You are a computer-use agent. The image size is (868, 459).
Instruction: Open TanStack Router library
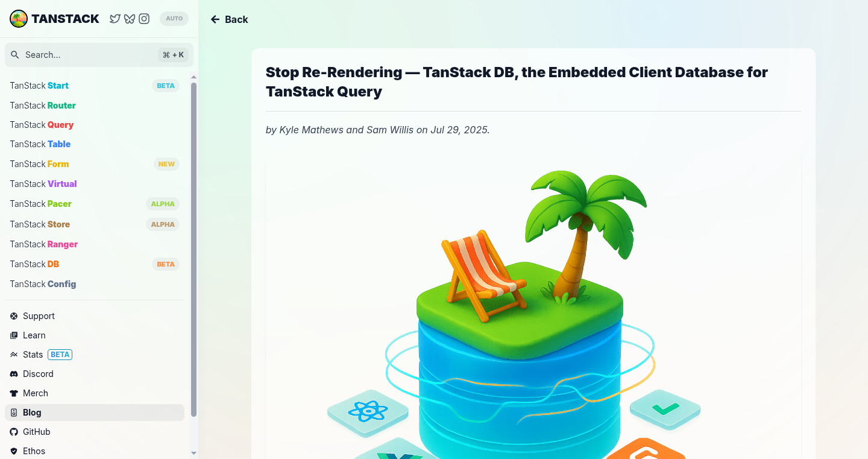[x=95, y=106]
